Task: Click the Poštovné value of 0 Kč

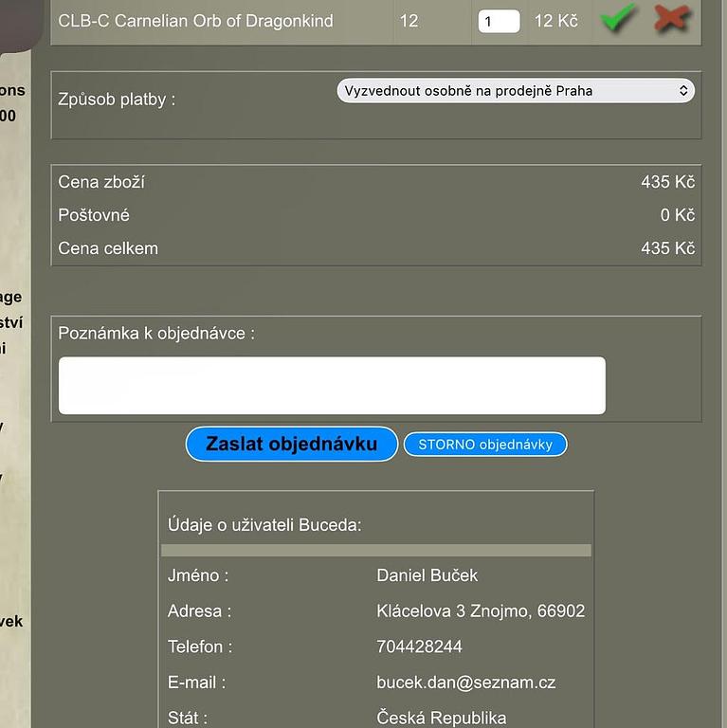Action: pyautogui.click(x=677, y=215)
